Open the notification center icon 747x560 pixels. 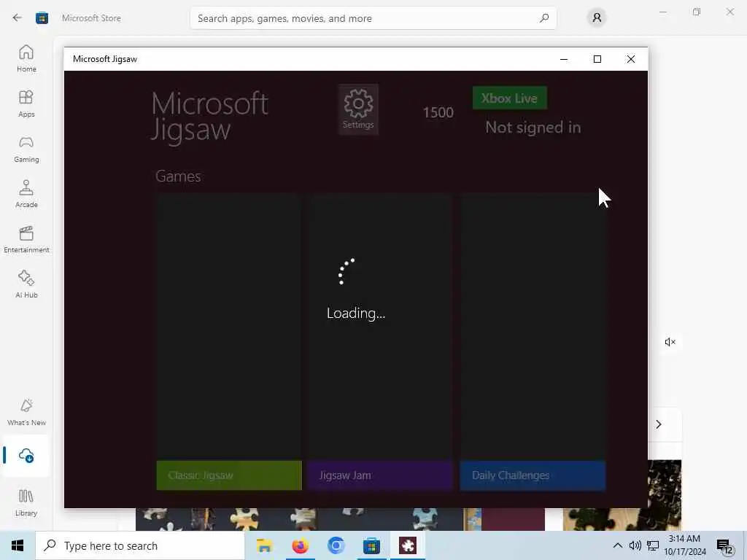click(724, 547)
